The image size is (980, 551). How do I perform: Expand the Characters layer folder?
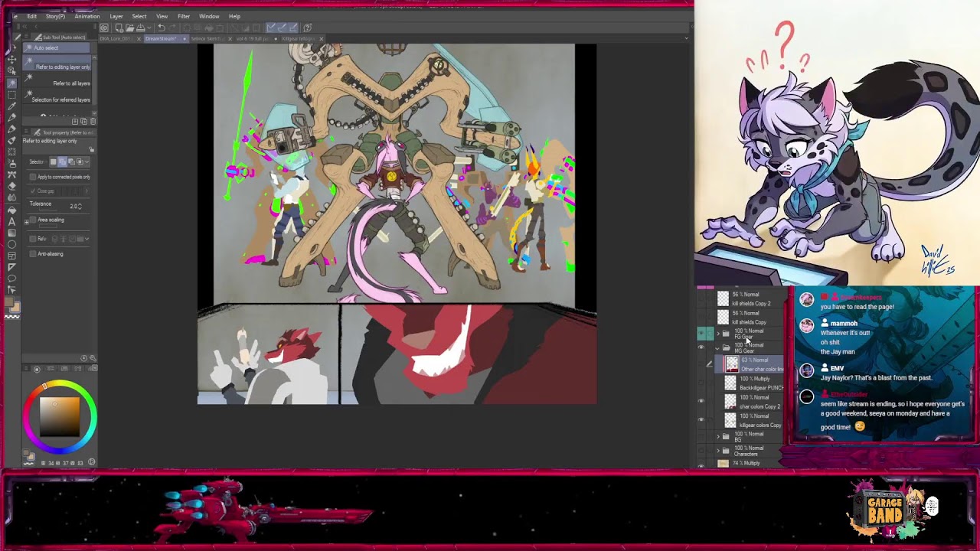(x=718, y=451)
